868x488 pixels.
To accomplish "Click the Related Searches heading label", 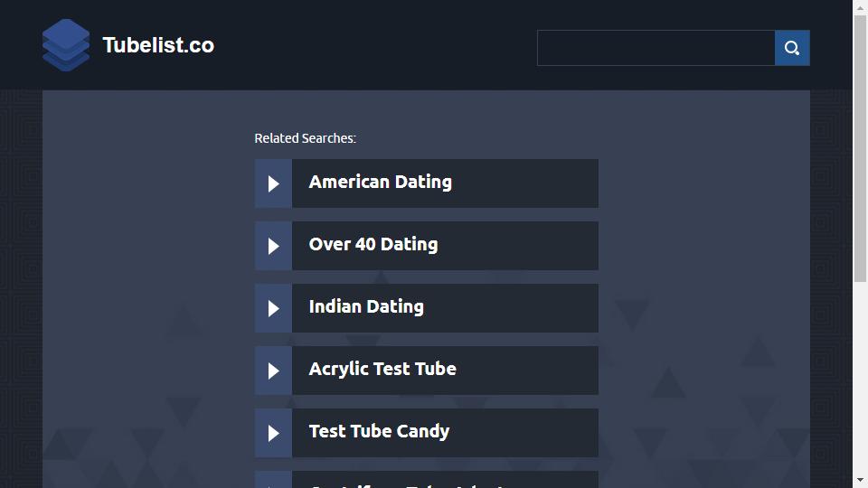I will pos(305,138).
